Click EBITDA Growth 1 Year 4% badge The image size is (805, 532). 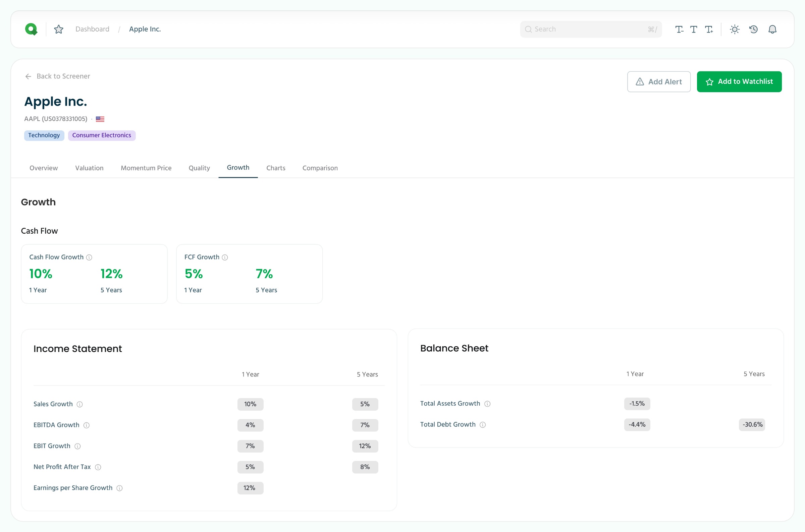pos(251,425)
